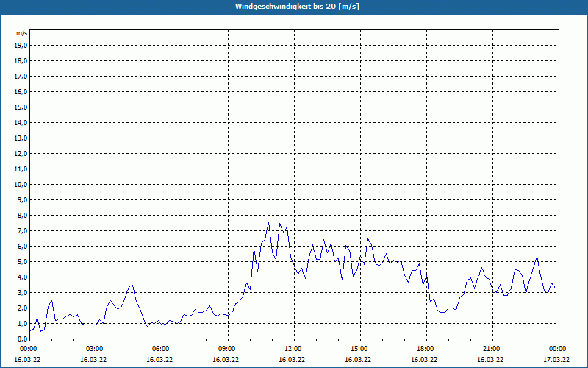Select the 03:00 time label on x-axis
Image resolution: width=588 pixels, height=368 pixels.
95,349
